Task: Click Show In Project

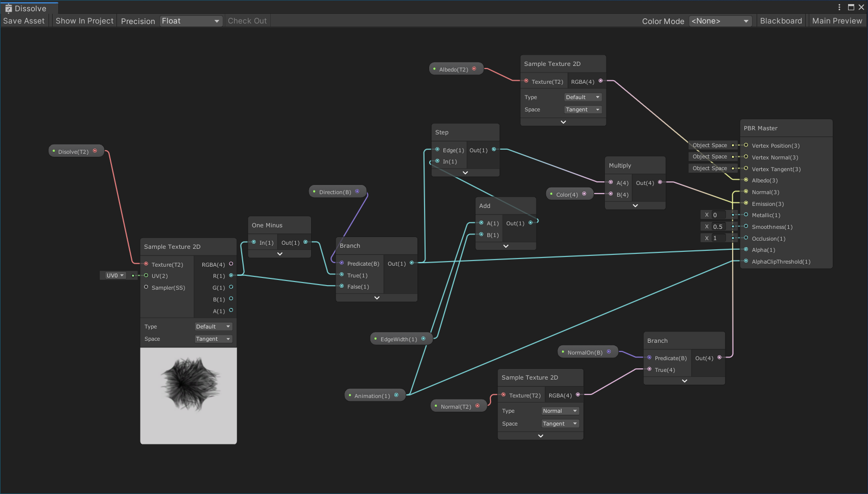Action: 85,21
